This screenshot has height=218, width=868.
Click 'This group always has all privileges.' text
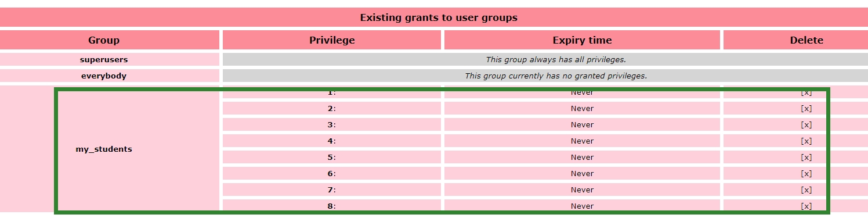[x=556, y=59]
